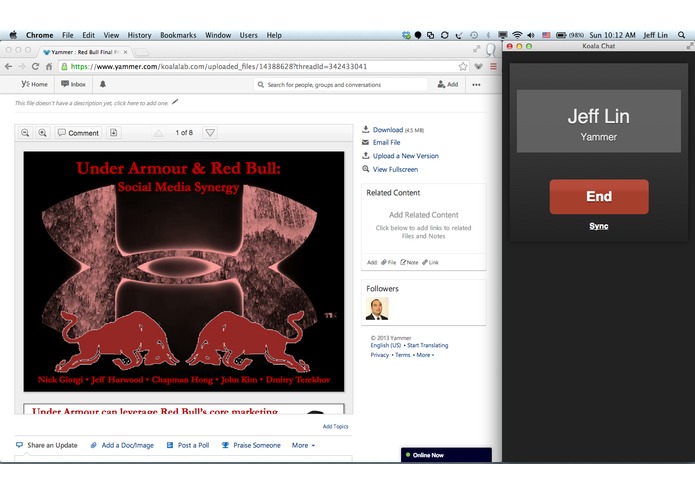Add a related Link
The width and height of the screenshot is (695, 494).
point(430,262)
